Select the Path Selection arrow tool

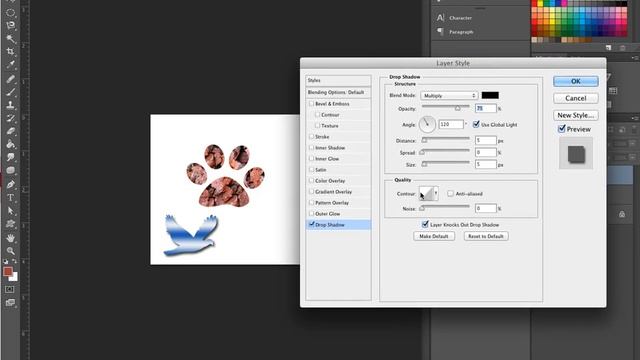[11, 211]
